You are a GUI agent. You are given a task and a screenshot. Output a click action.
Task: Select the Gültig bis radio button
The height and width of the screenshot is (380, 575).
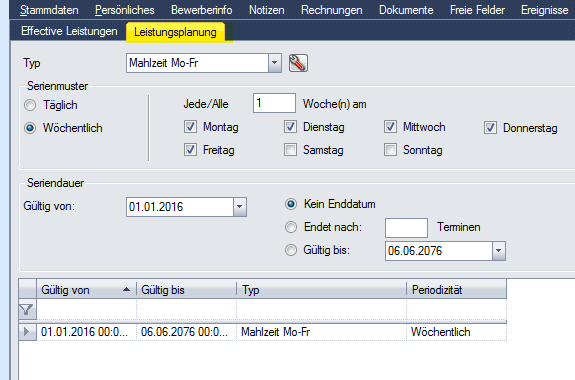coord(291,251)
